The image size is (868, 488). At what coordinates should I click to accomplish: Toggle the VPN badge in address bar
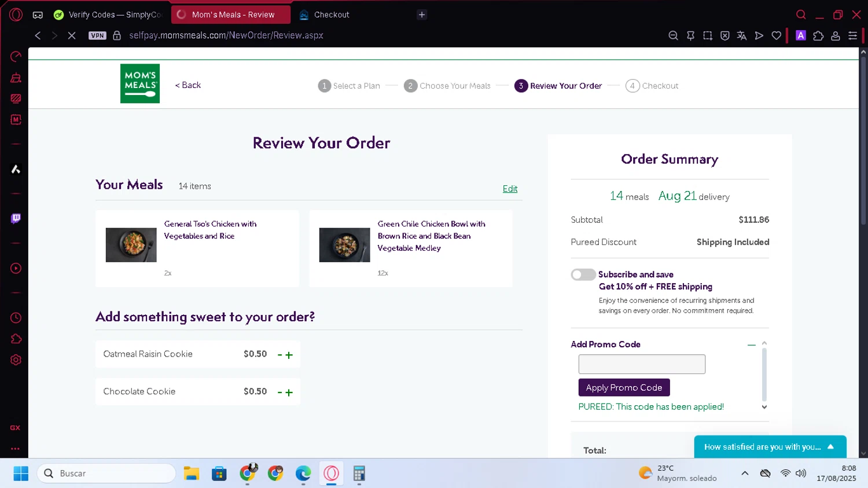pyautogui.click(x=97, y=35)
